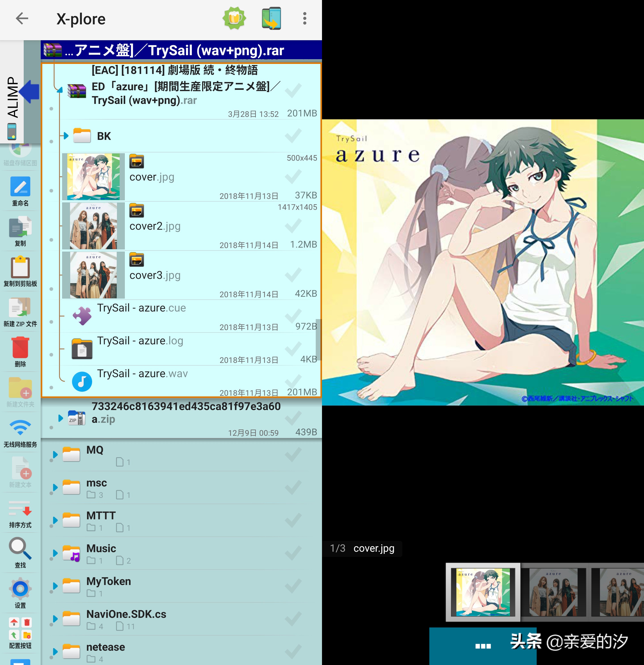Open the three-dot overflow menu
The height and width of the screenshot is (665, 644).
pos(305,19)
